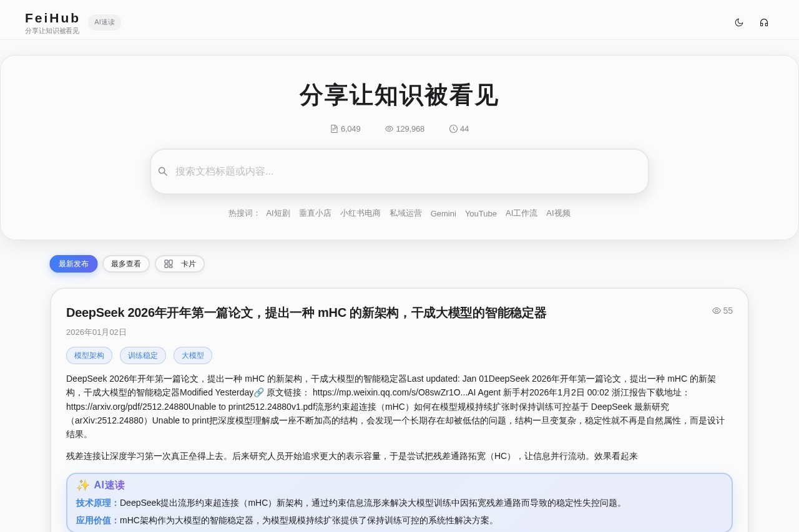
Task: Select hot keyword AI短剧
Action: point(278,213)
